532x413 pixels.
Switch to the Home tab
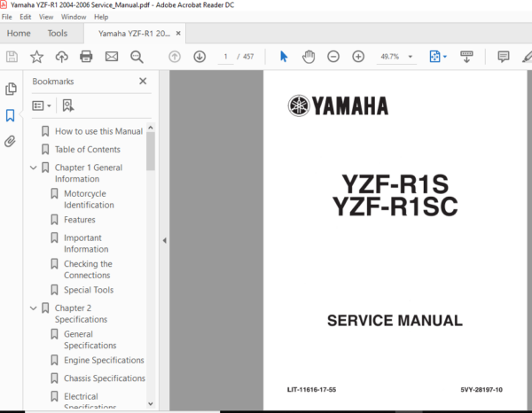tap(19, 33)
